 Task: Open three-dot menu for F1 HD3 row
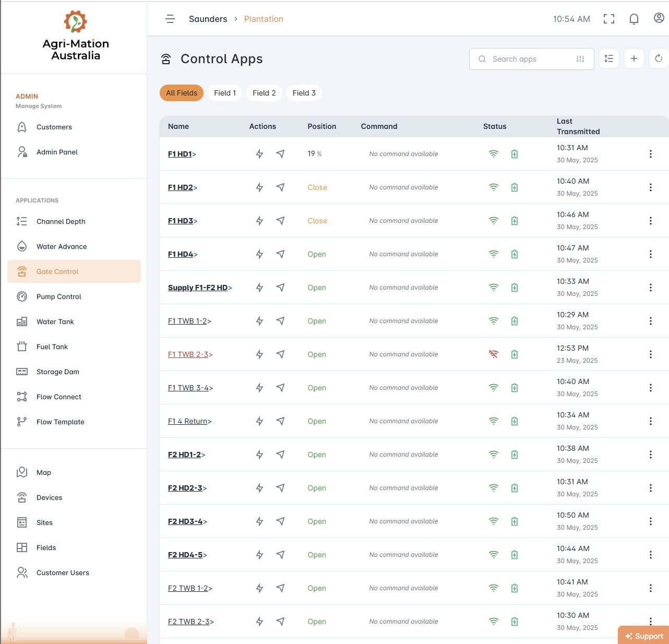[x=650, y=221]
